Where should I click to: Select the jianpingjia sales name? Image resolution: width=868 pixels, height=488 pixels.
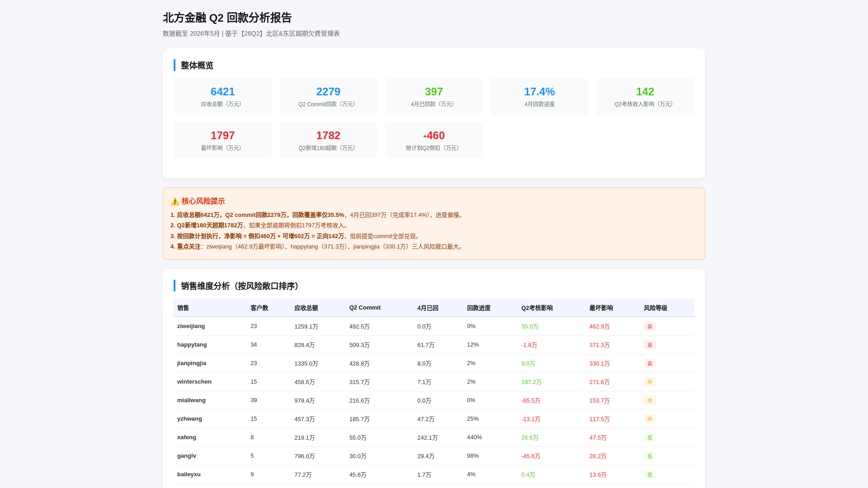click(192, 363)
